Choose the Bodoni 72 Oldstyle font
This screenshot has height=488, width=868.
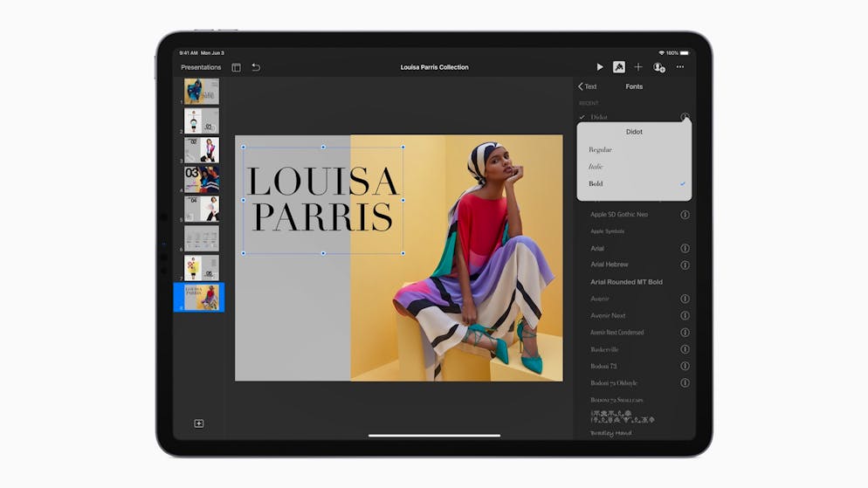click(614, 383)
